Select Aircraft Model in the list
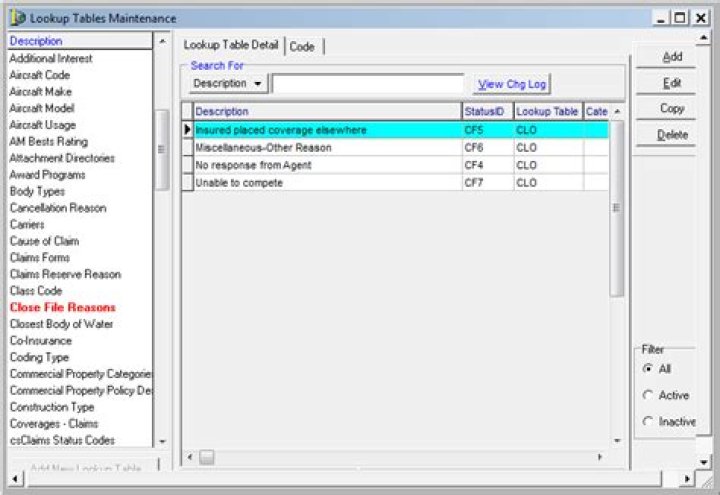Screen dimensions: 720x495 pyautogui.click(x=42, y=108)
